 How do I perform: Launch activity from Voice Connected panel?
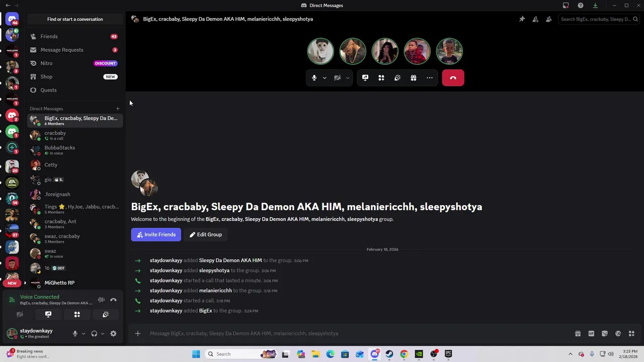pos(77,314)
